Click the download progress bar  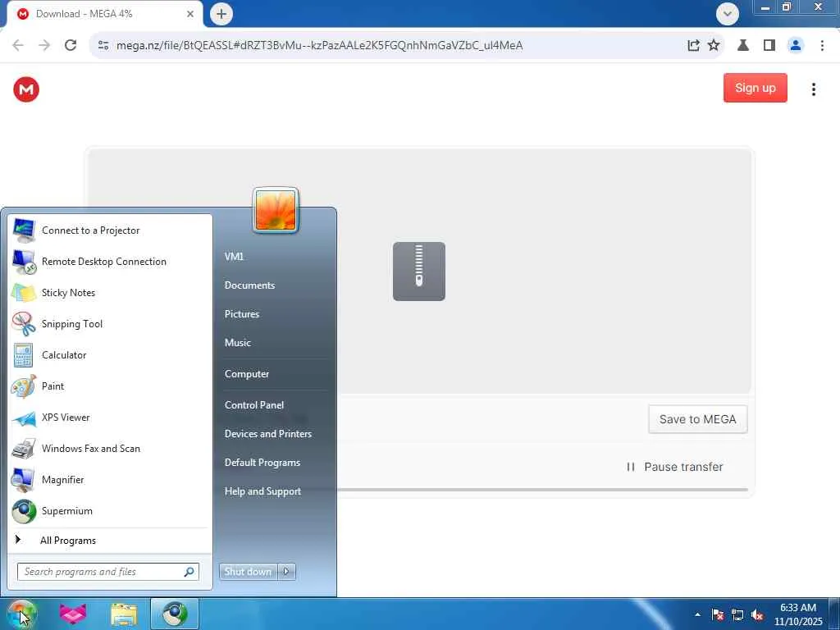(x=542, y=490)
